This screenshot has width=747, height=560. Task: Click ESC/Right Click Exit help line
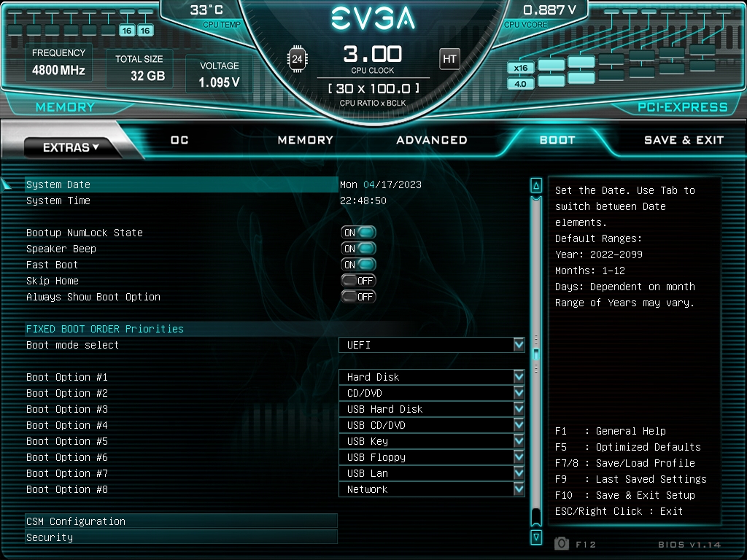(619, 511)
